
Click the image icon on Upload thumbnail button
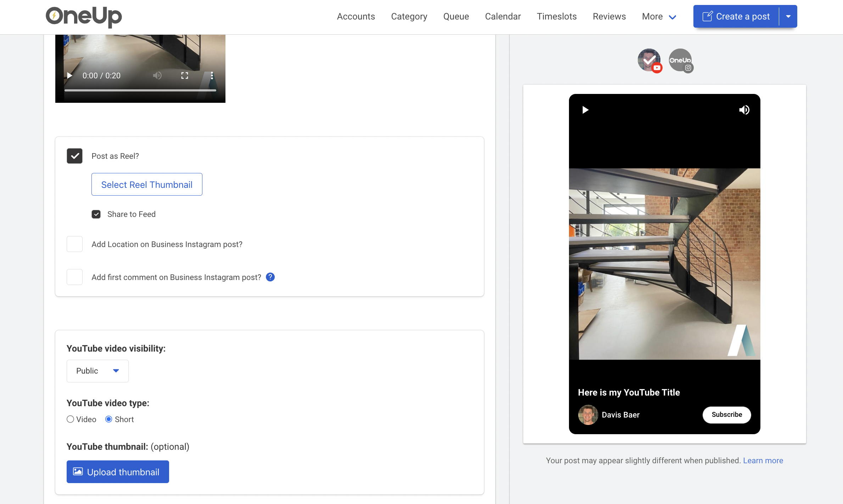tap(78, 472)
